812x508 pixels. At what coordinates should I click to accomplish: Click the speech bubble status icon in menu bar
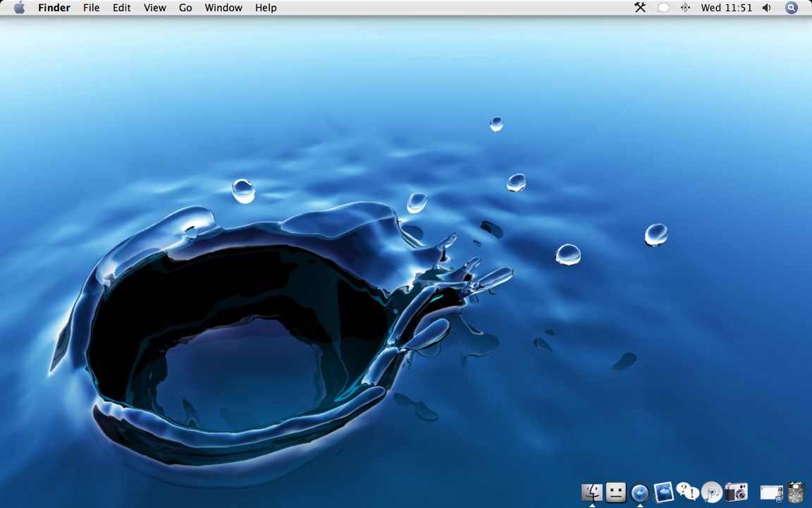[663, 8]
